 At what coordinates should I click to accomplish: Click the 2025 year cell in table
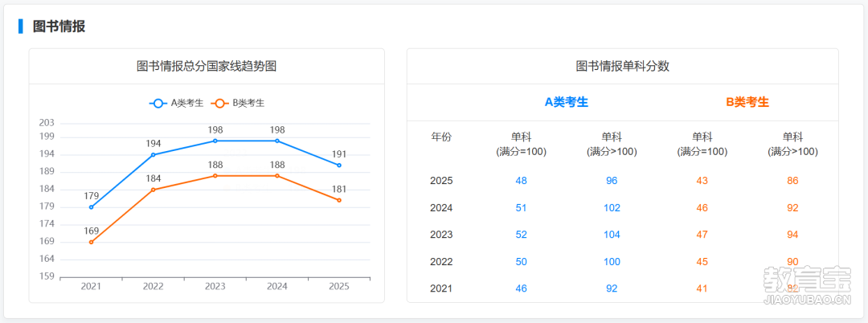pyautogui.click(x=441, y=181)
